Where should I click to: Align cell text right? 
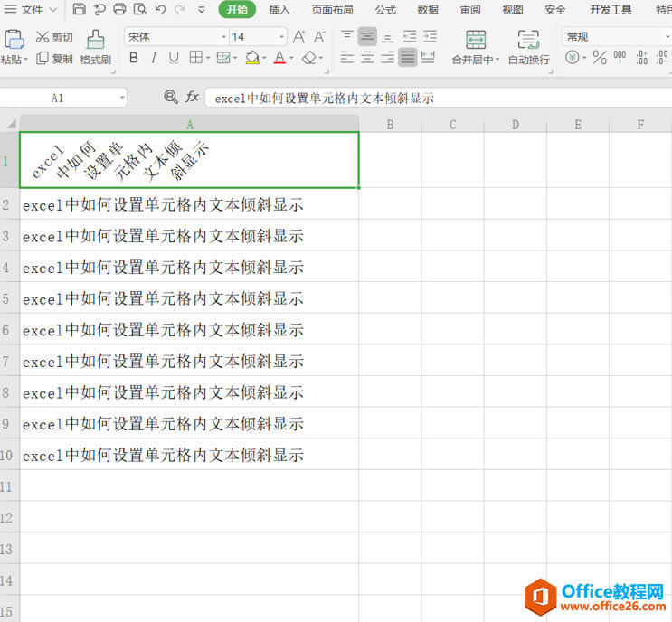387,57
